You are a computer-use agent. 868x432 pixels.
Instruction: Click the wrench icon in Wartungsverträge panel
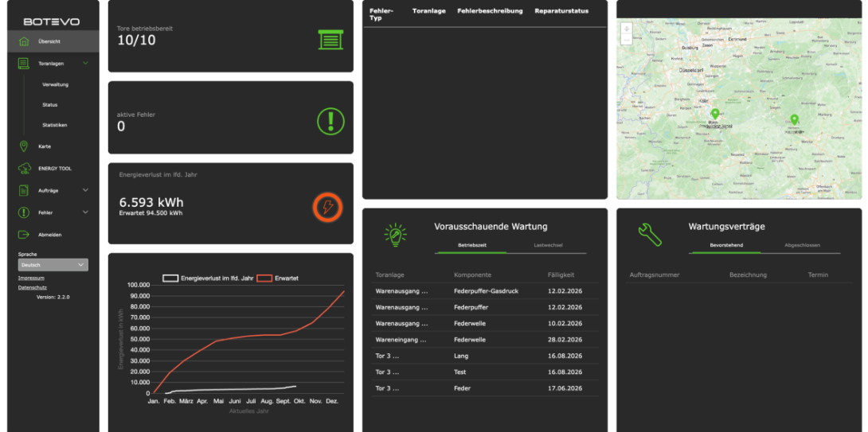[x=650, y=234]
